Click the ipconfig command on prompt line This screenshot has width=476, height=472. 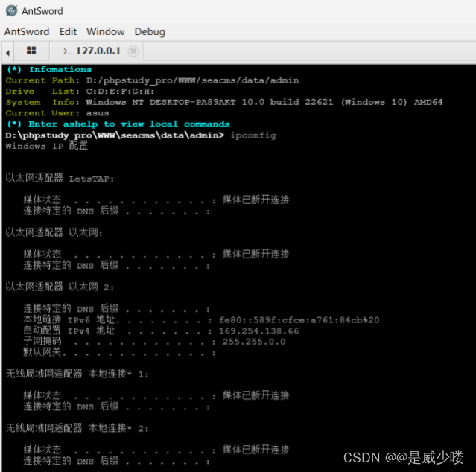tap(253, 135)
